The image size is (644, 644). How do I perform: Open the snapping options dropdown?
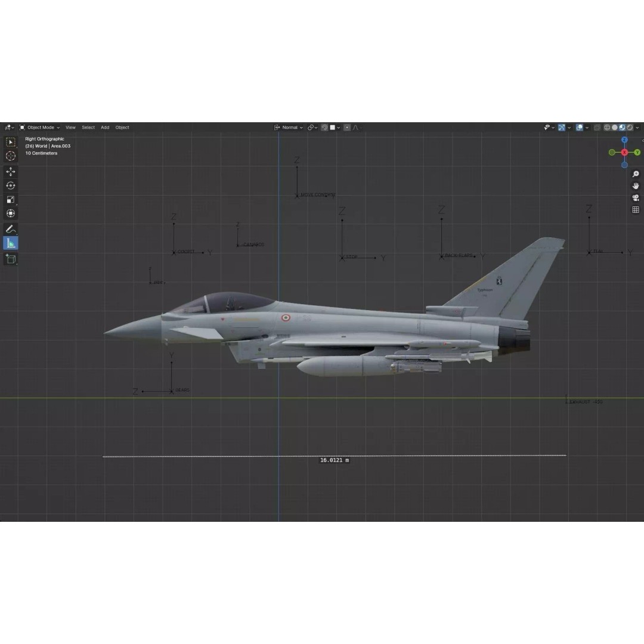click(x=335, y=128)
